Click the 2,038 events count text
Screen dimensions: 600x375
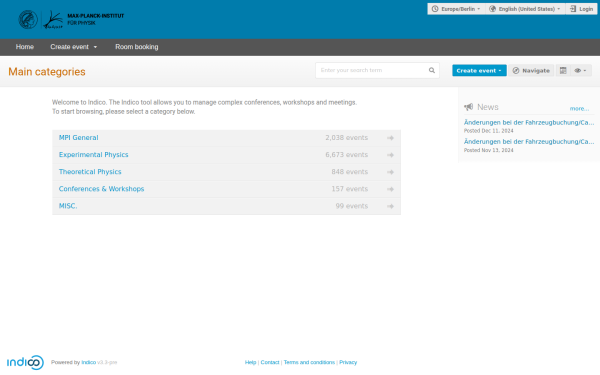(346, 138)
